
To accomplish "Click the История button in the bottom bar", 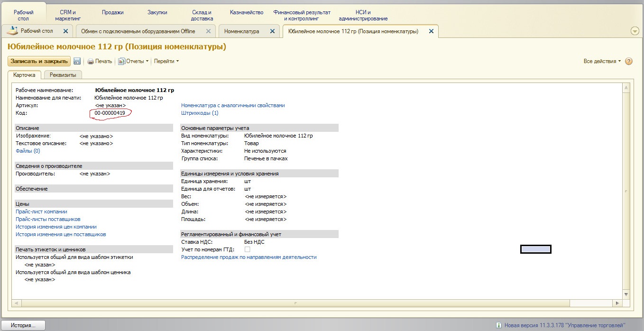I will coord(24,325).
